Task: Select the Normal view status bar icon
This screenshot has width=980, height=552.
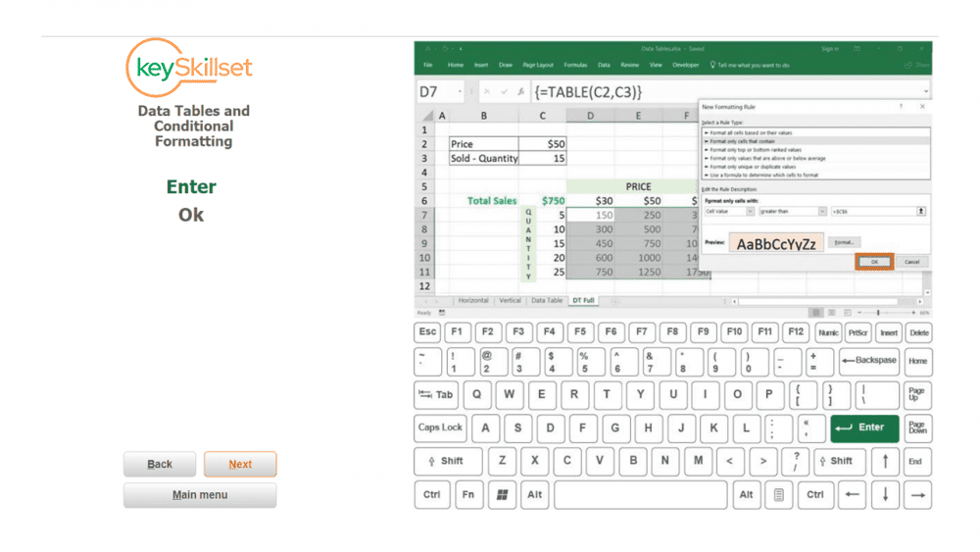Action: point(815,313)
